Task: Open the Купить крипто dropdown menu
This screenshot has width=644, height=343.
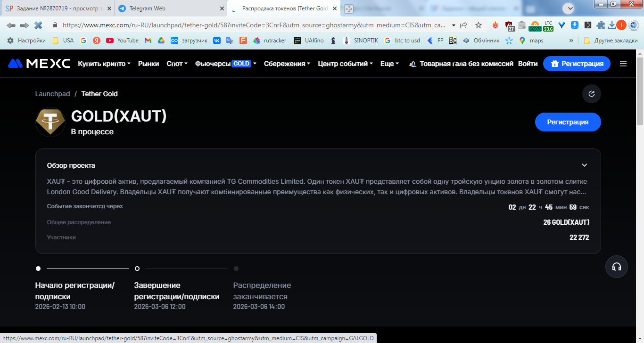Action: pyautogui.click(x=104, y=64)
